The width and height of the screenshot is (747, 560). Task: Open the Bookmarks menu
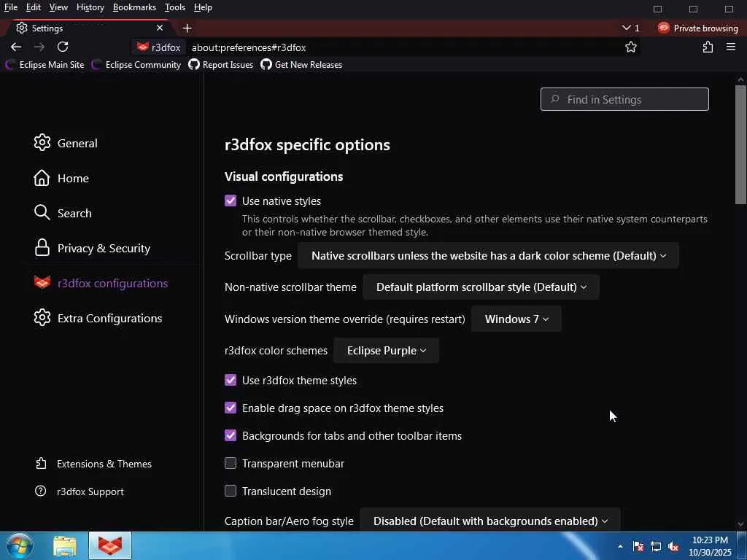[134, 7]
